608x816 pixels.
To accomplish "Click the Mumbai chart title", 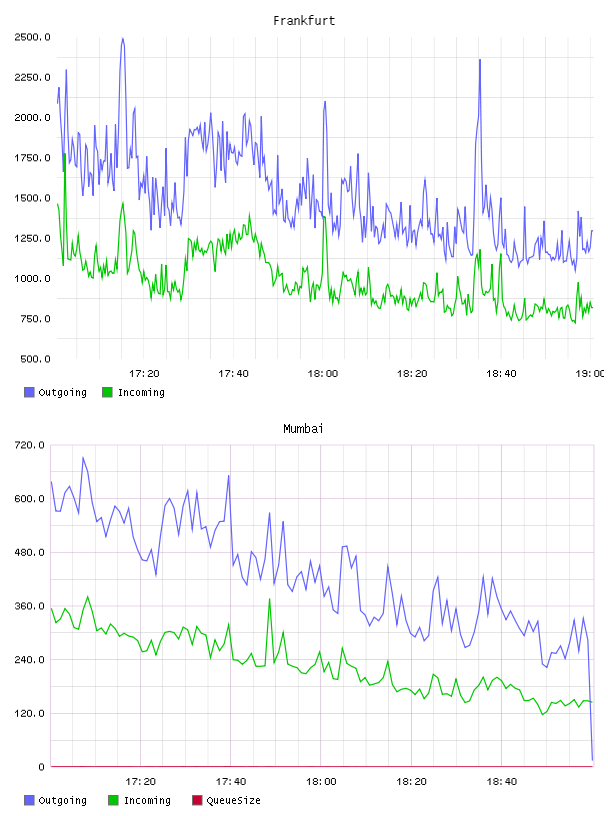I will [303, 429].
